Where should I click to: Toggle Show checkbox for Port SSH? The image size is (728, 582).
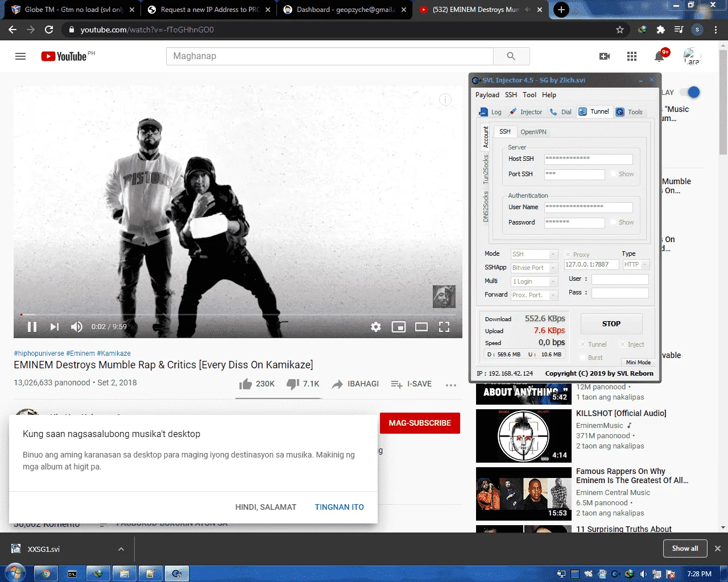point(614,174)
